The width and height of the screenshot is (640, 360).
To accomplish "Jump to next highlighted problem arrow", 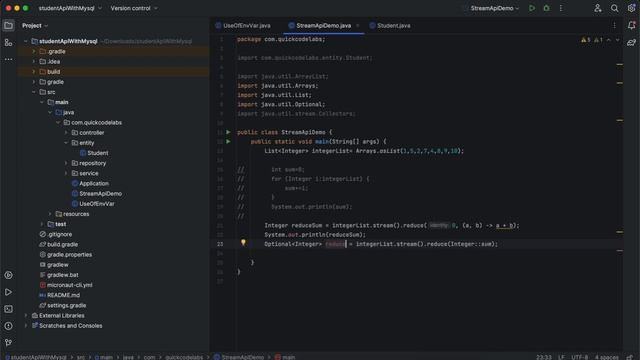I will pyautogui.click(x=618, y=40).
